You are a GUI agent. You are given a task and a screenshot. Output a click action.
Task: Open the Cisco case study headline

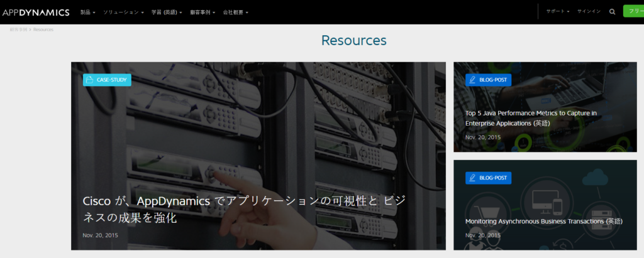tap(245, 210)
